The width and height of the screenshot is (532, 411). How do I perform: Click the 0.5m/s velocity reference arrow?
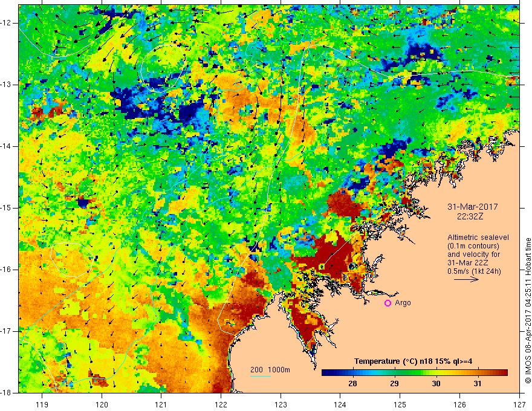point(466,280)
